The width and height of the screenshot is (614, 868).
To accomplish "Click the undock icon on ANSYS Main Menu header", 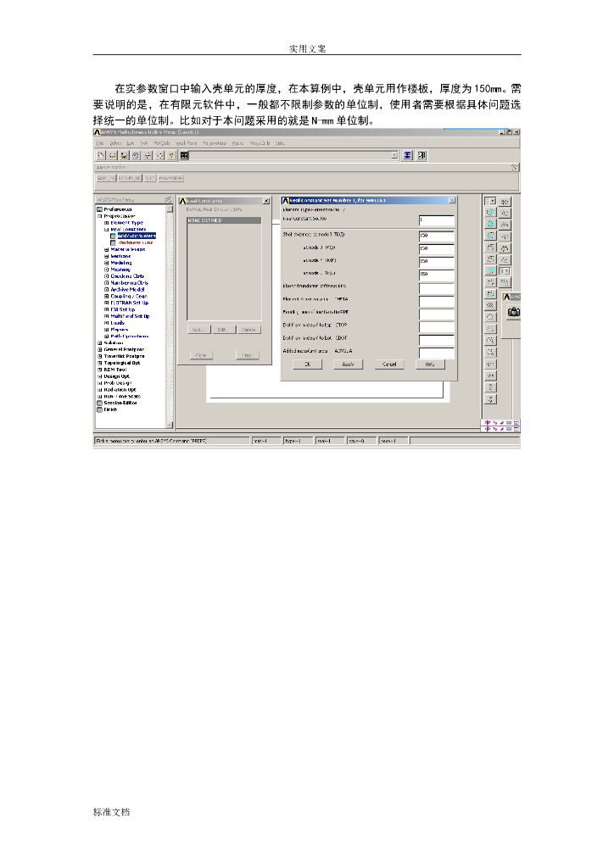I will [x=168, y=199].
